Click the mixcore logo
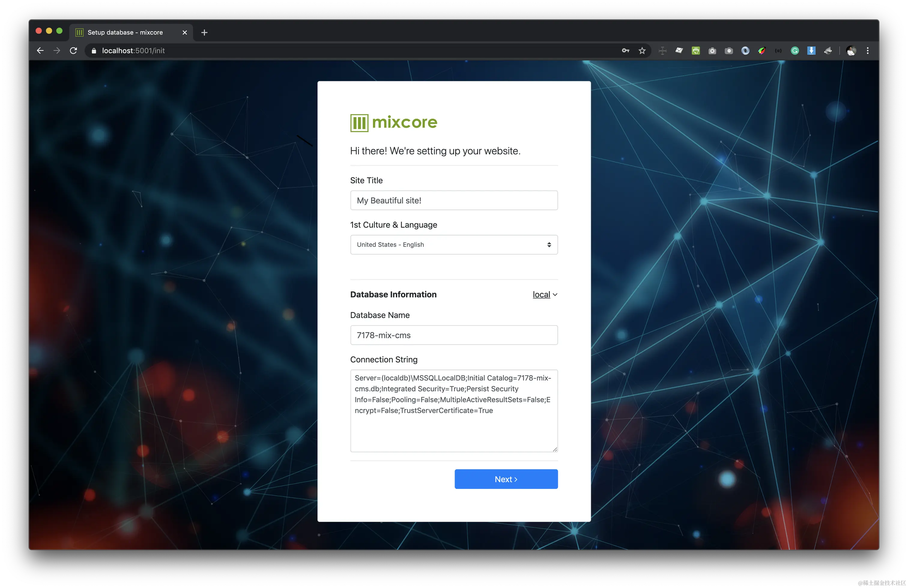Viewport: 908px width, 588px height. 393,123
